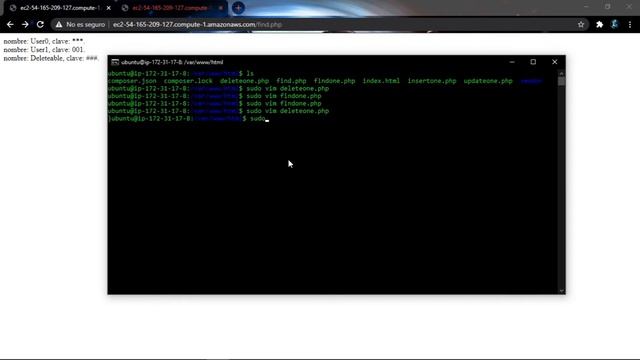Click 'composer.json' in the ls output

[132, 81]
